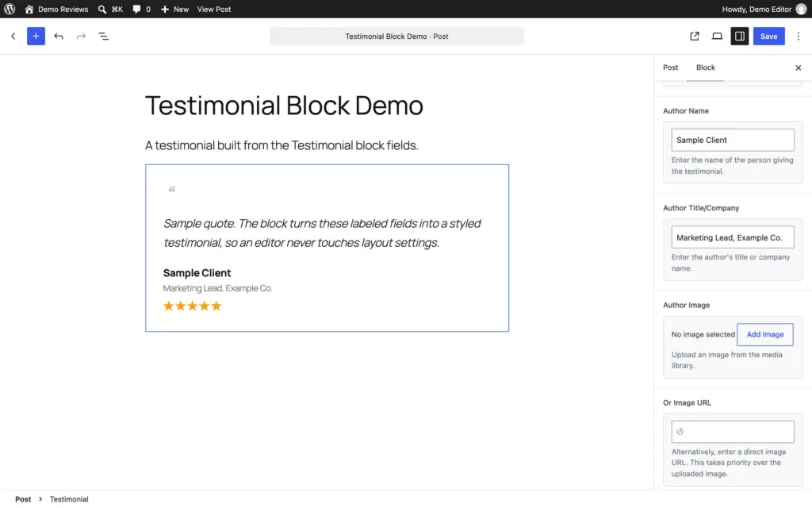Select the Block settings tab
This screenshot has width=812, height=508.
point(705,67)
